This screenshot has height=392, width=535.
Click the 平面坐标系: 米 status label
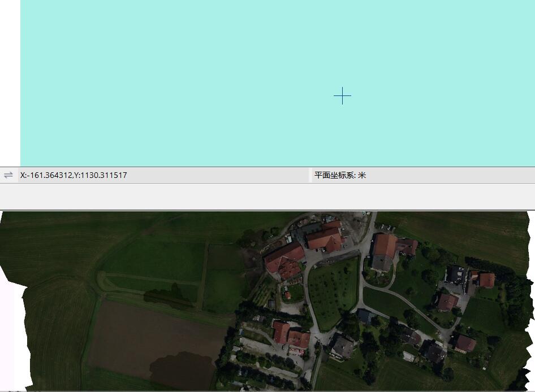pyautogui.click(x=340, y=175)
